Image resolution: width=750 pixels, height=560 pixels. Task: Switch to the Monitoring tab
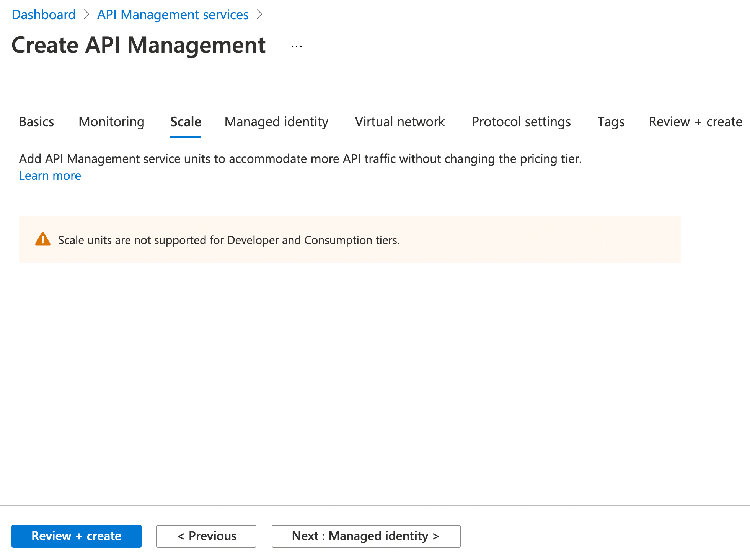[x=111, y=122]
